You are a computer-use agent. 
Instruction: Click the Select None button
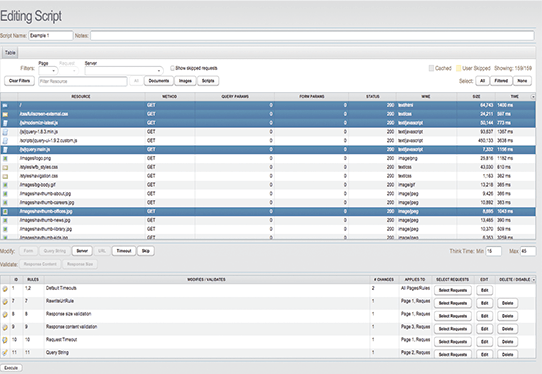522,81
